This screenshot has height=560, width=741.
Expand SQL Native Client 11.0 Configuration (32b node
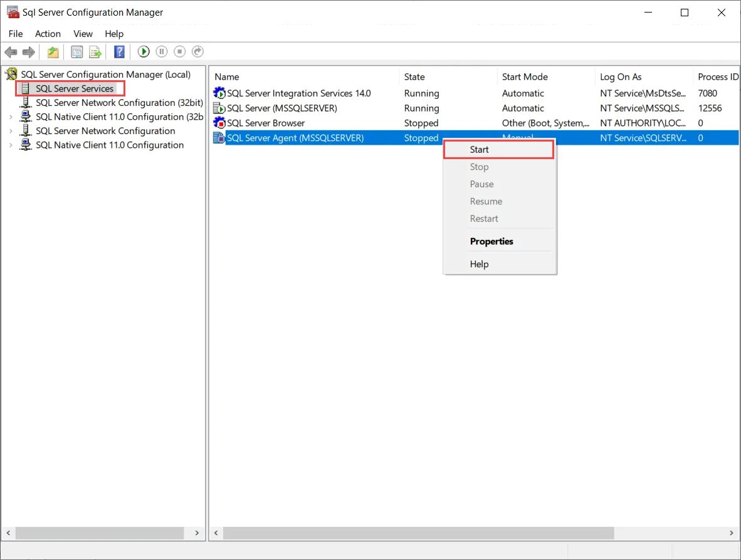[x=11, y=117]
